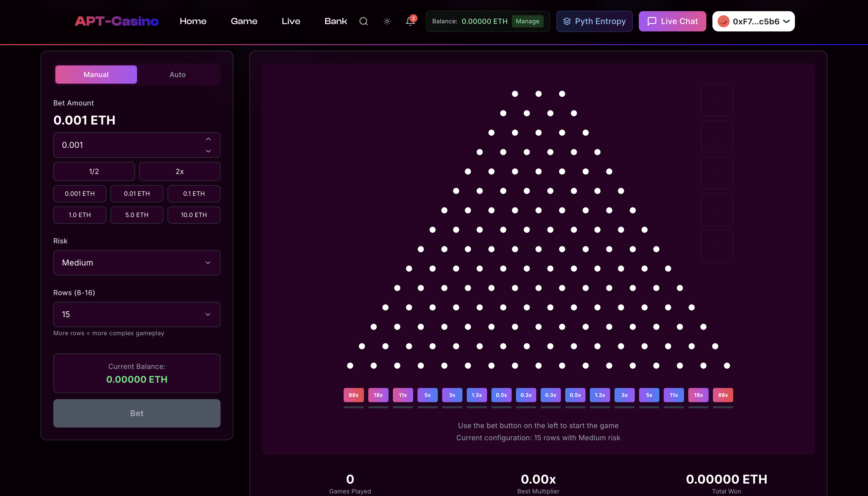Switch to Auto betting mode
This screenshot has height=496, width=868.
(178, 74)
